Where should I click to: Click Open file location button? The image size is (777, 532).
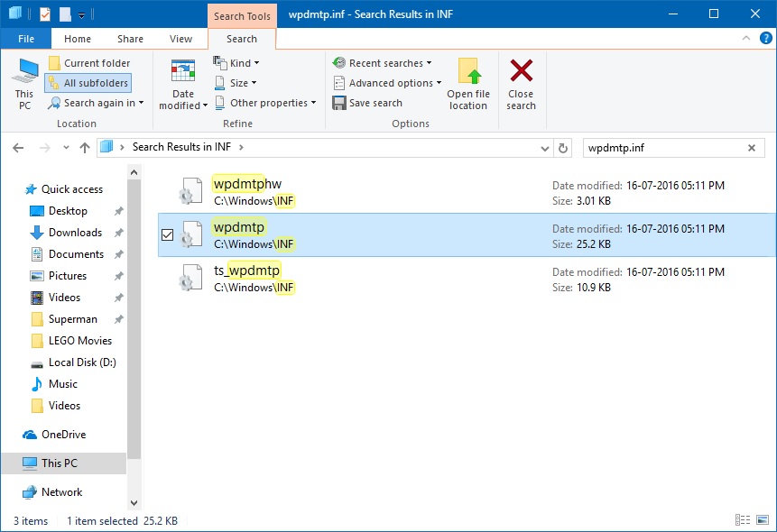pos(468,84)
